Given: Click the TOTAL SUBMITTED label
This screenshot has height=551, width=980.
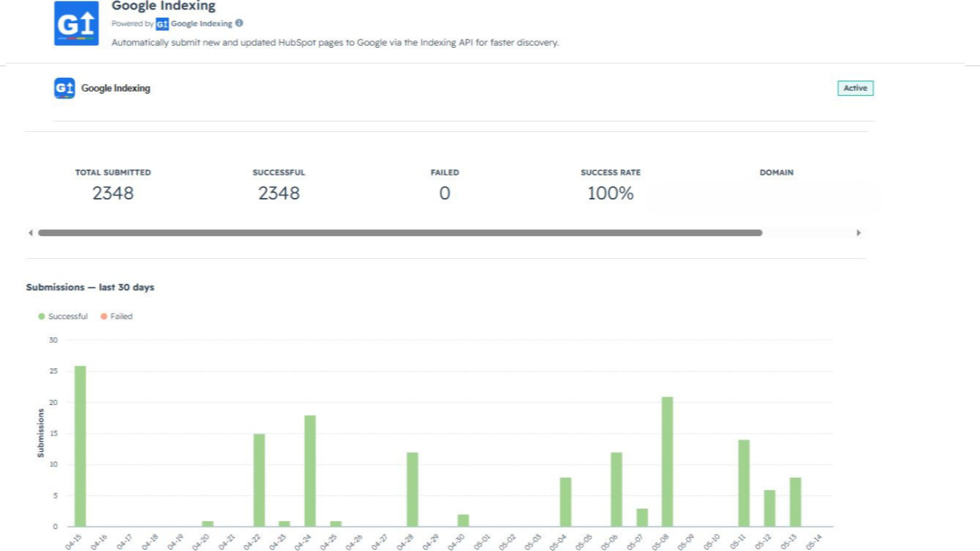Looking at the screenshot, I should pyautogui.click(x=113, y=173).
